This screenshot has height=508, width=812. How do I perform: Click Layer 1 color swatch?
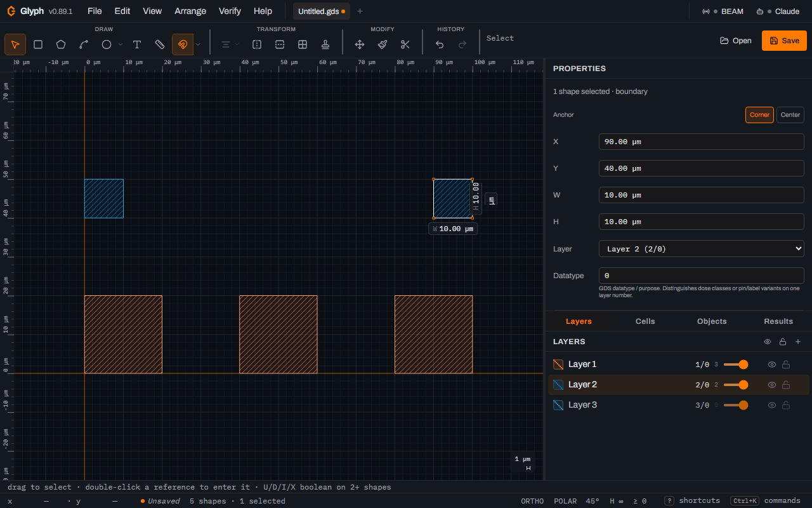coord(558,364)
